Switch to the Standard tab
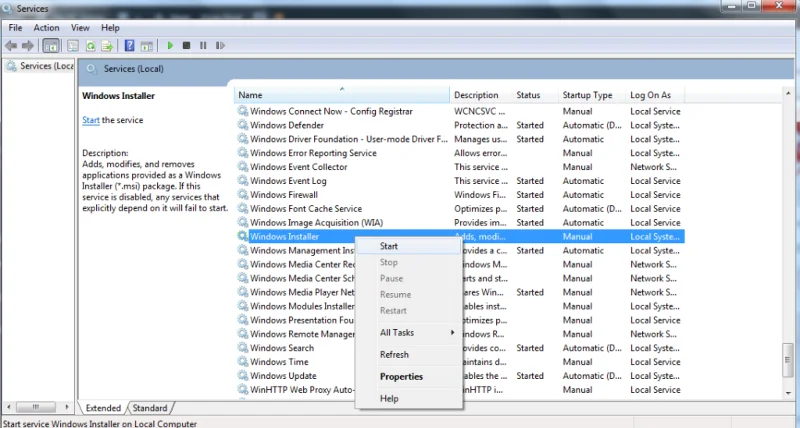This screenshot has height=428, width=800. tap(150, 408)
